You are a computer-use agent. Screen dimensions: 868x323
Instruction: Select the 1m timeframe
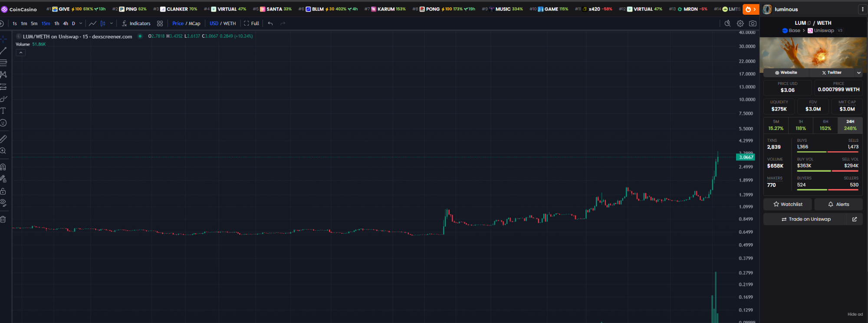point(24,23)
